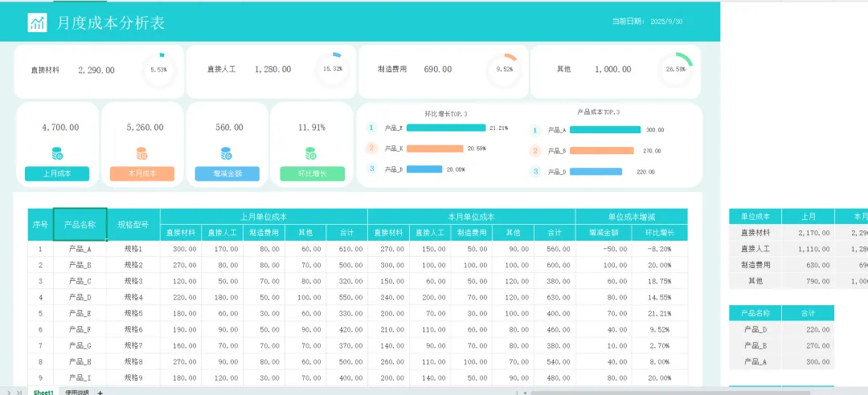
Task: Click the 5,260.00 this-month cost value
Action: 145,127
